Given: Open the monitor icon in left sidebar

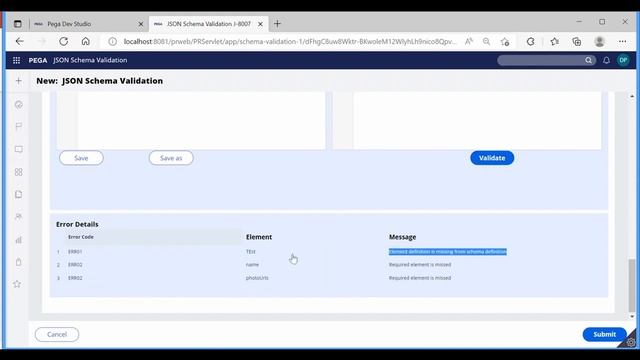Looking at the screenshot, I should pos(19,149).
